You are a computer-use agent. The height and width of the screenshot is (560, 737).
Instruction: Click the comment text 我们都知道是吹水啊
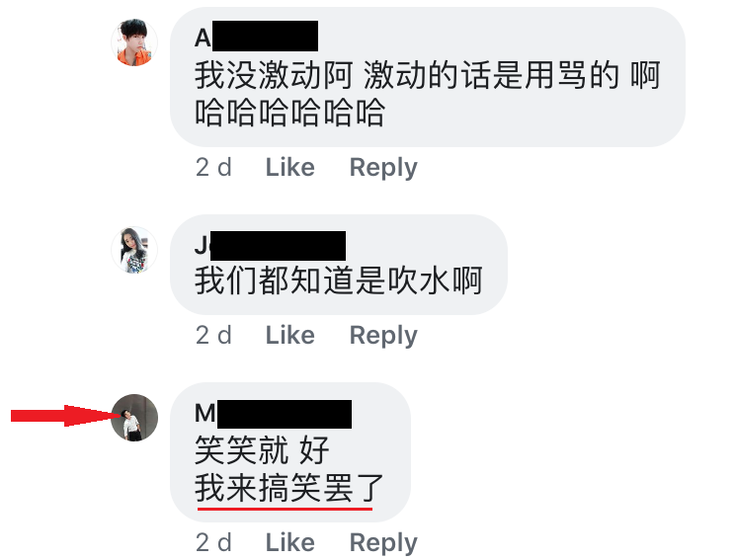click(x=339, y=280)
